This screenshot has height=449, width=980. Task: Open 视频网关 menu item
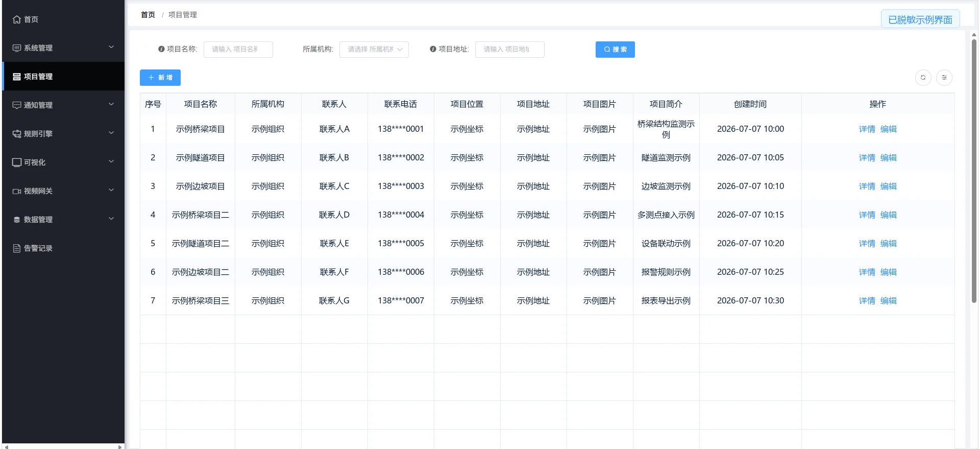63,191
